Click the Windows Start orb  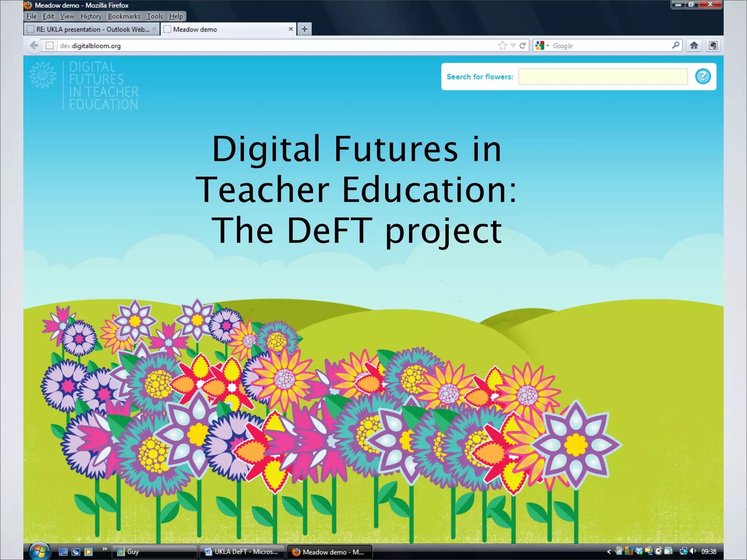39,551
